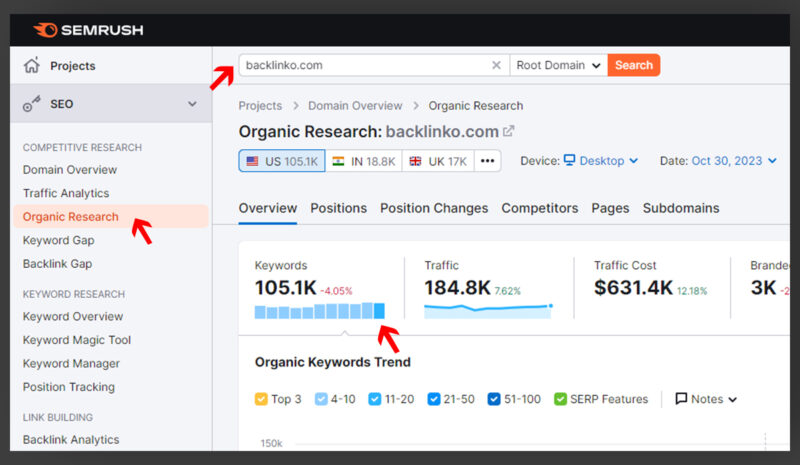
Task: Click the UK flag icon
Action: point(416,161)
